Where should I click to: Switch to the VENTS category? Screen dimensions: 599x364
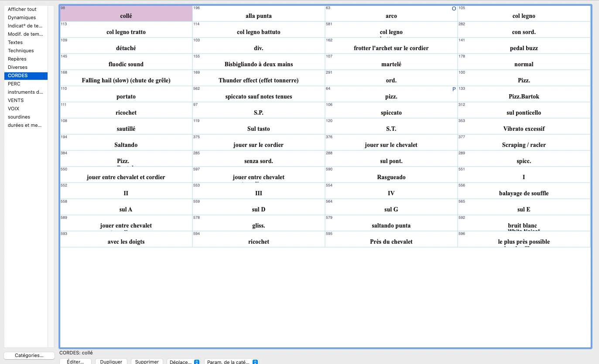(16, 100)
